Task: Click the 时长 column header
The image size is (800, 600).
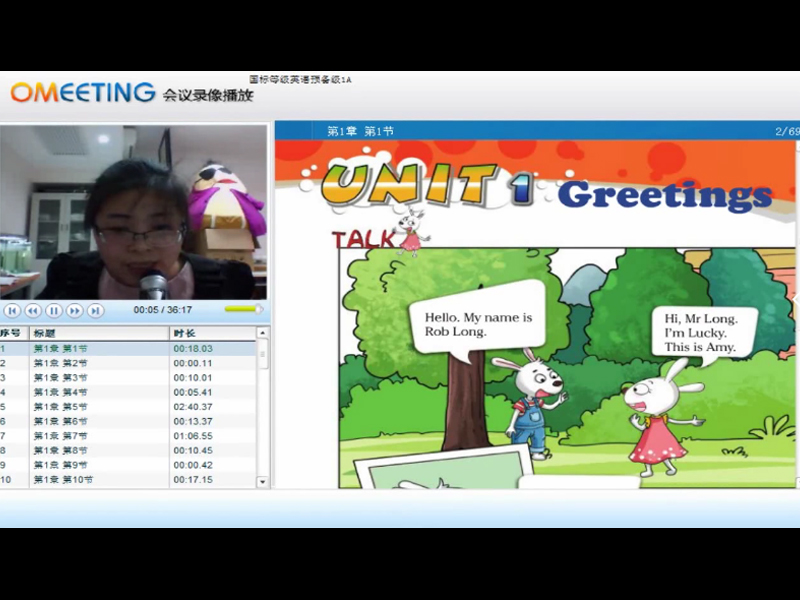Action: pos(212,333)
